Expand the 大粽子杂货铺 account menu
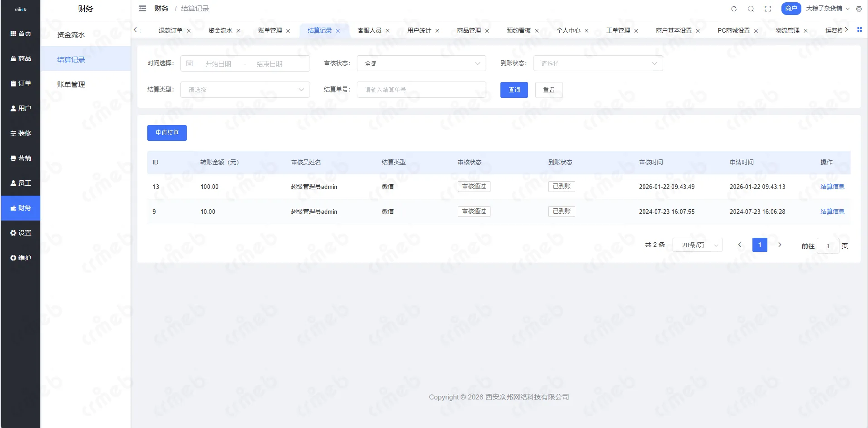This screenshot has width=868, height=428. tap(828, 9)
